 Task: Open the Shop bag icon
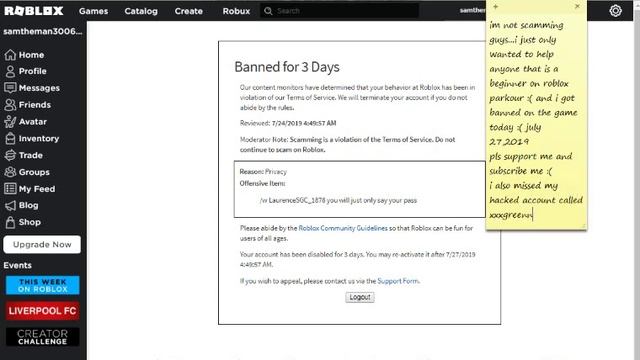(10, 222)
